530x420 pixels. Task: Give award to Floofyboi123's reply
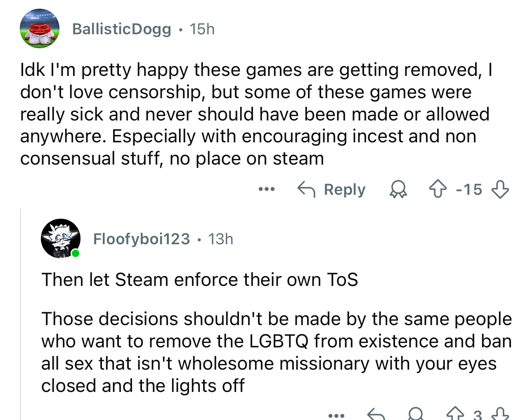point(416,414)
